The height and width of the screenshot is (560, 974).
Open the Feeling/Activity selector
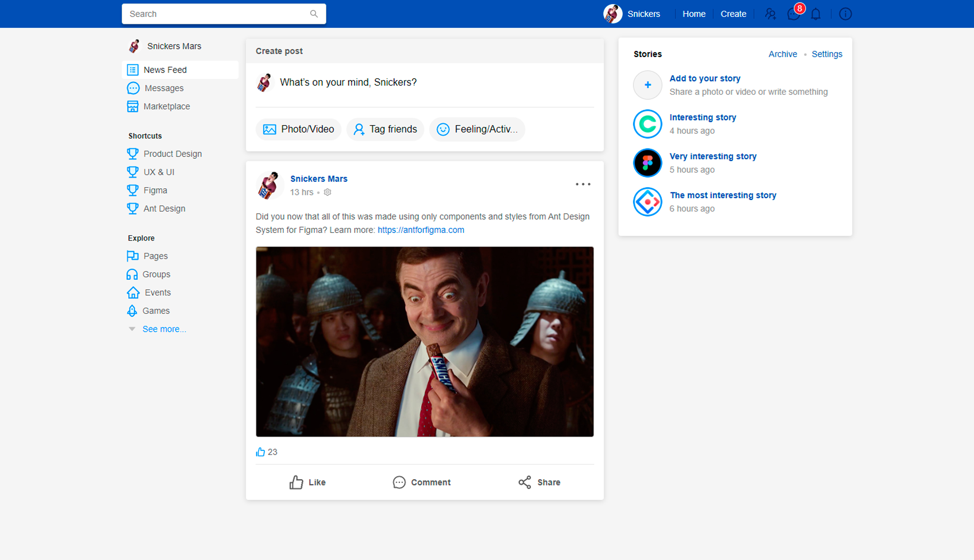[477, 129]
